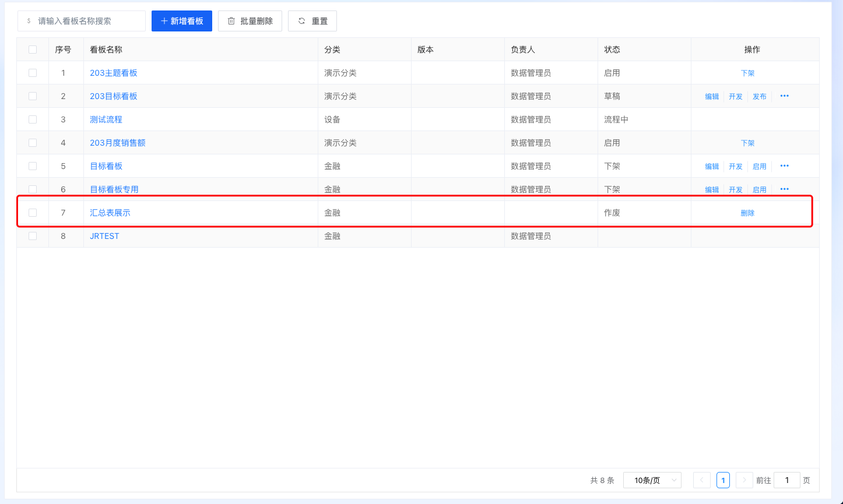Viewport: 843px width, 504px height.
Task: Click 删除 for the 汇总表展示 row
Action: pyautogui.click(x=747, y=213)
